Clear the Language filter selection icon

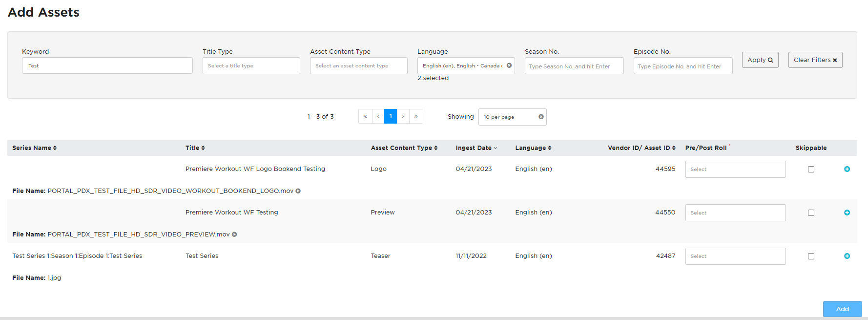coord(509,65)
